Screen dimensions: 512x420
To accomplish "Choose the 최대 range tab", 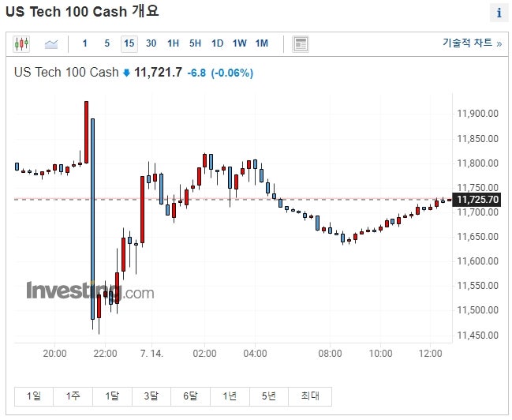I will tap(310, 396).
